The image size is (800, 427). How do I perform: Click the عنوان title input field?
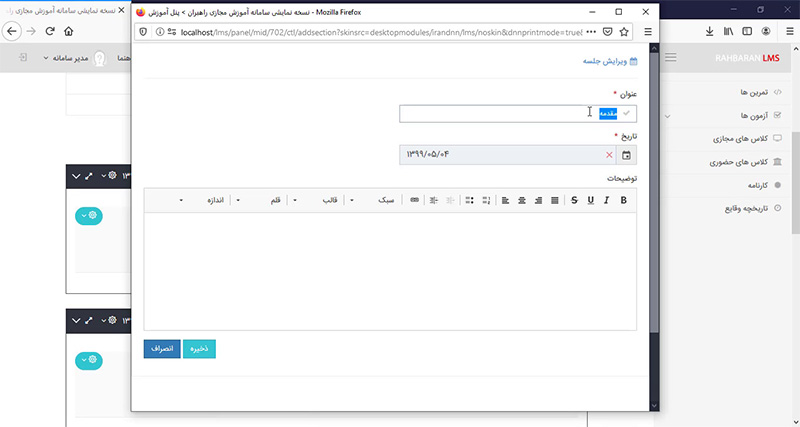click(x=500, y=114)
